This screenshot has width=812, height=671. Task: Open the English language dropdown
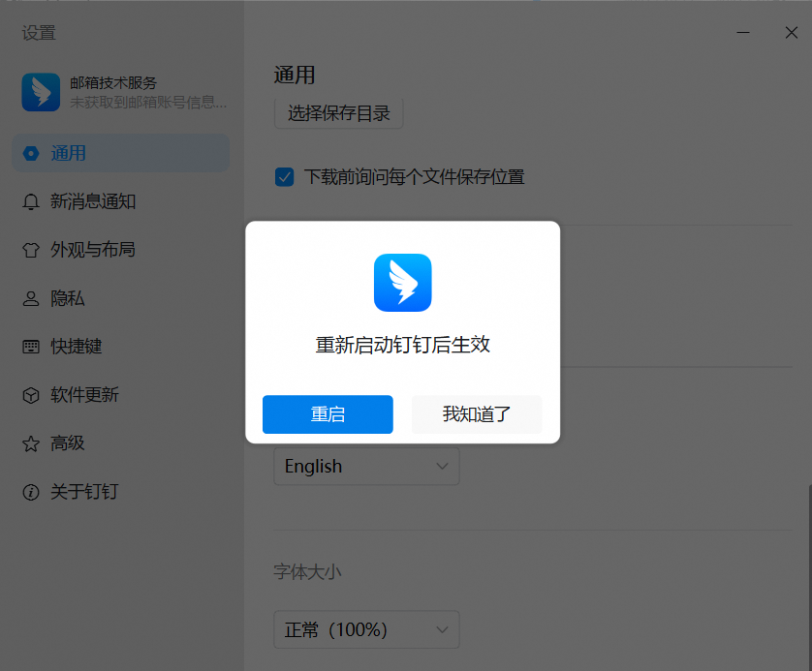point(366,466)
